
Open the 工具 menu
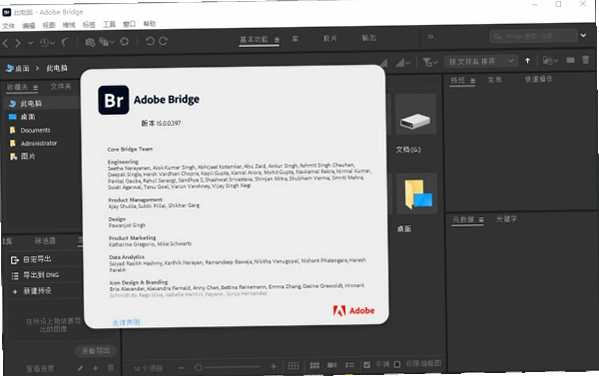point(109,24)
